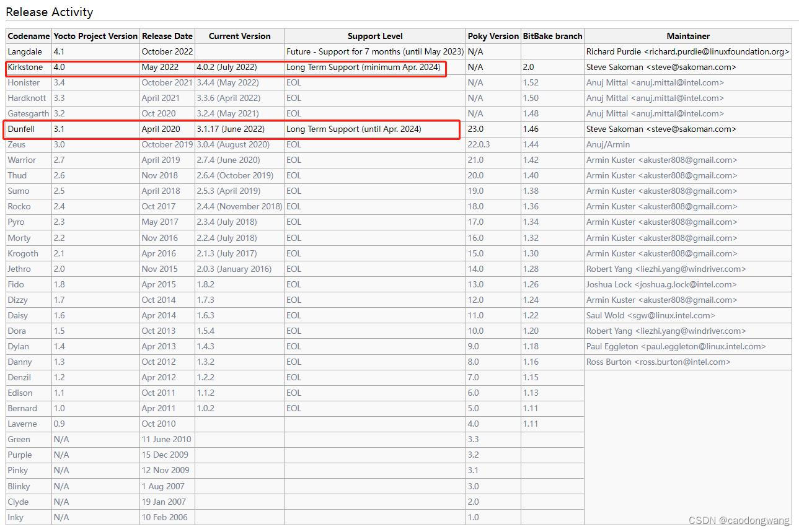The height and width of the screenshot is (532, 799).
Task: Click the 1.52 BitBake branch cell
Action: point(552,82)
